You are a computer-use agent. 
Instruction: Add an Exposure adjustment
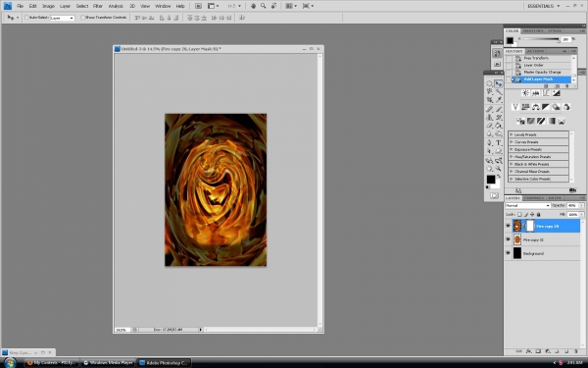click(556, 93)
